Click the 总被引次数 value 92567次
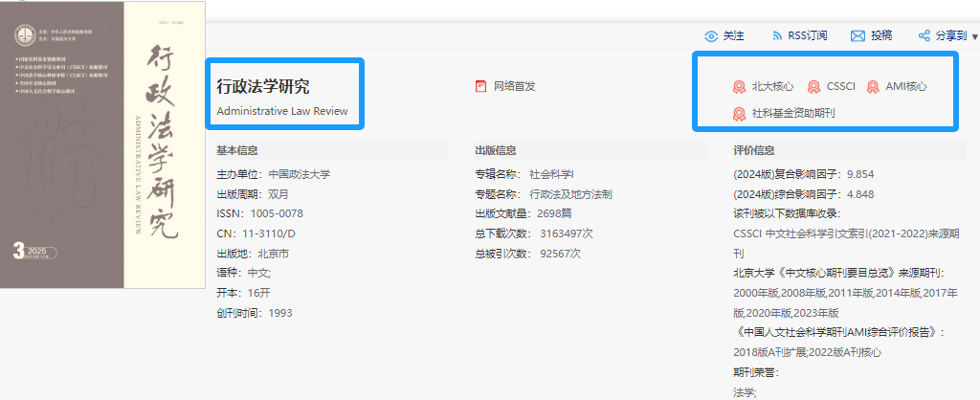 [561, 254]
